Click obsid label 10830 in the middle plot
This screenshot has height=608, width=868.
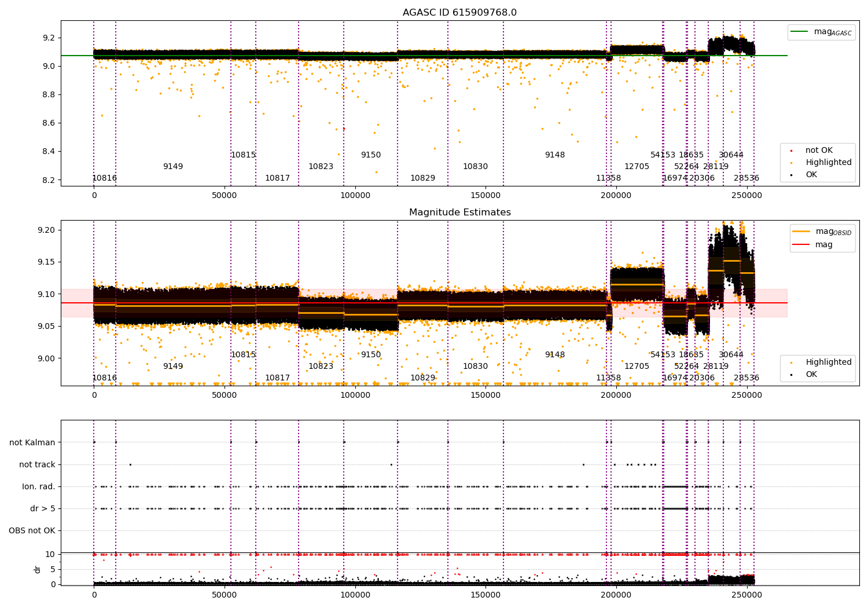click(475, 367)
